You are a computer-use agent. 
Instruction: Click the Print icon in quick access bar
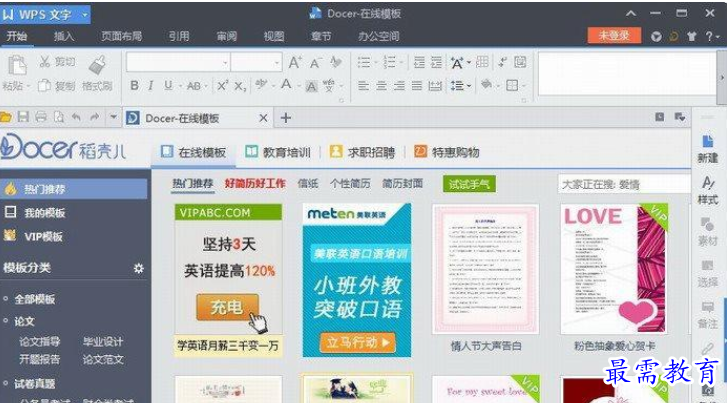point(41,117)
